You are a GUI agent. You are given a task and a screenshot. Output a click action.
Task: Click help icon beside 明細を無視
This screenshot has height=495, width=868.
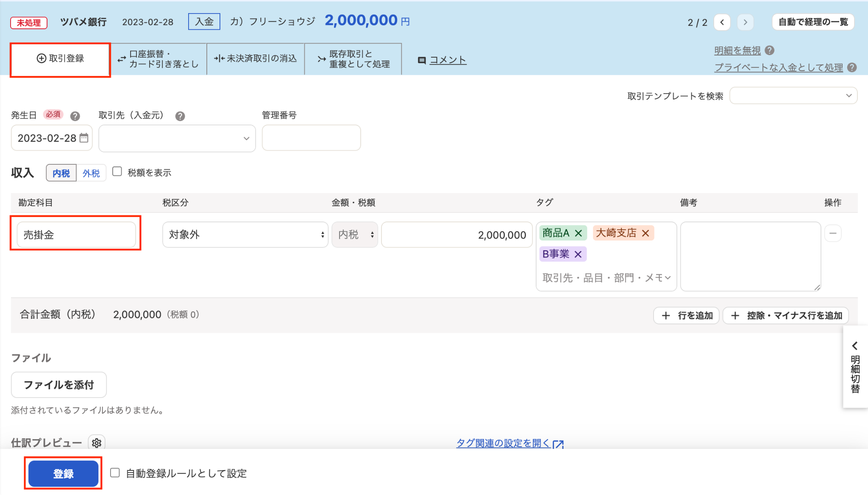tap(770, 50)
